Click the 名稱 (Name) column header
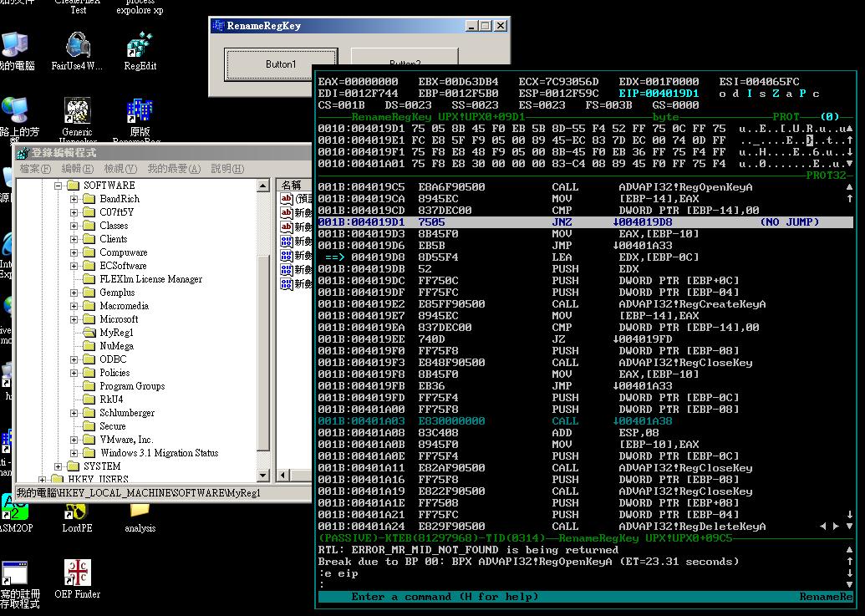Screen dimensions: 865x616 [x=292, y=185]
